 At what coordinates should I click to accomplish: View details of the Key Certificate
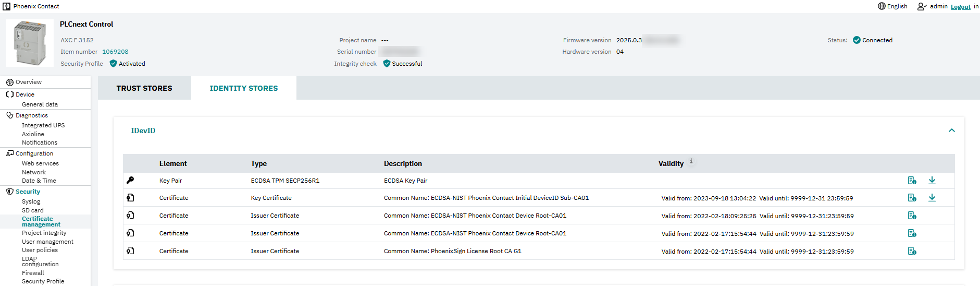912,198
